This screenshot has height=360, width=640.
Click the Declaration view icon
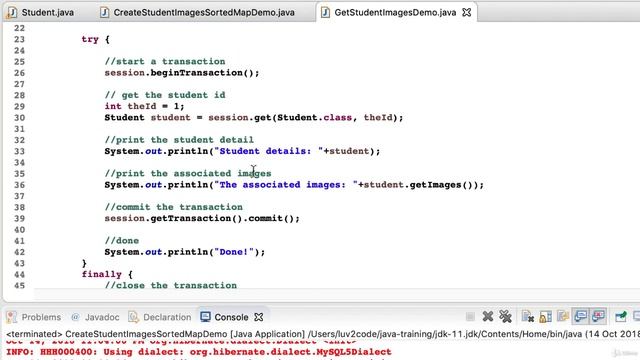(x=133, y=317)
